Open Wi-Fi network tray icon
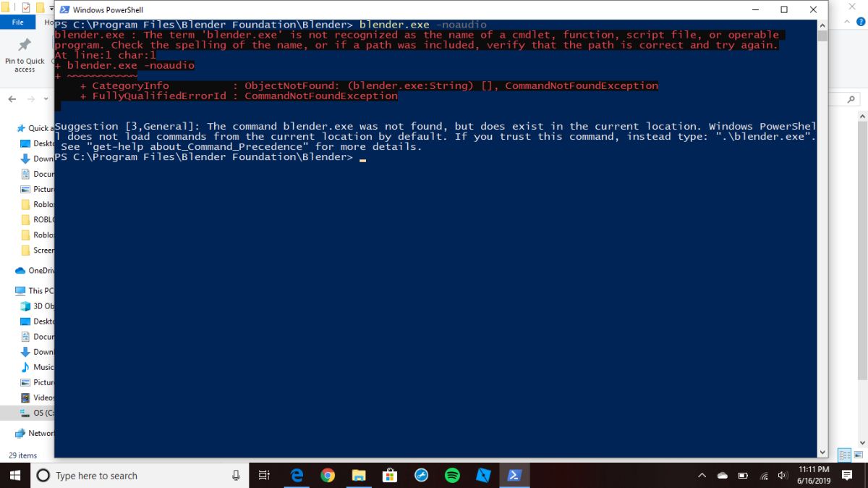The image size is (868, 488). pyautogui.click(x=764, y=476)
